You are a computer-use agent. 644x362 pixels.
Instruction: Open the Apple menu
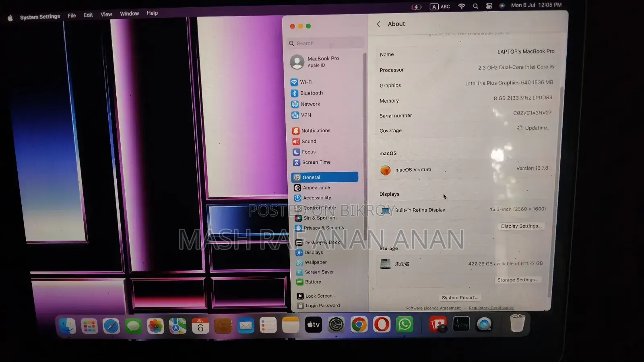10,18
